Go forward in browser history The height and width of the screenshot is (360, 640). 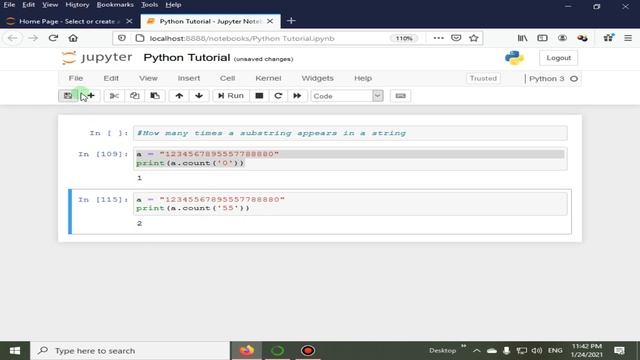(x=33, y=38)
